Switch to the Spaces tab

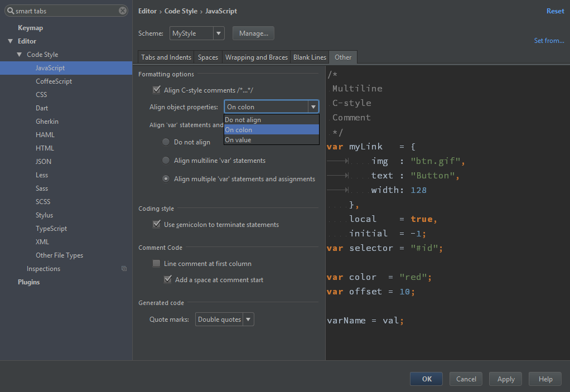[x=208, y=57]
